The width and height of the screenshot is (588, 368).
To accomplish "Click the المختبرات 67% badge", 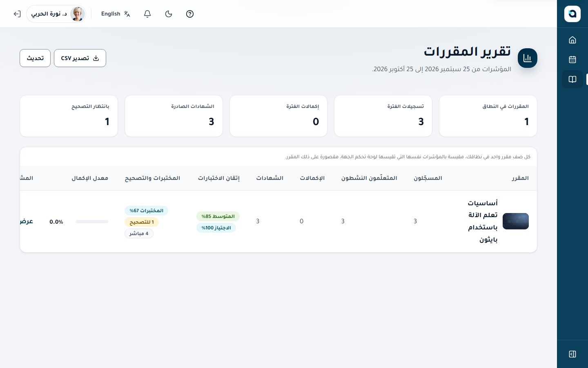I will point(146,211).
